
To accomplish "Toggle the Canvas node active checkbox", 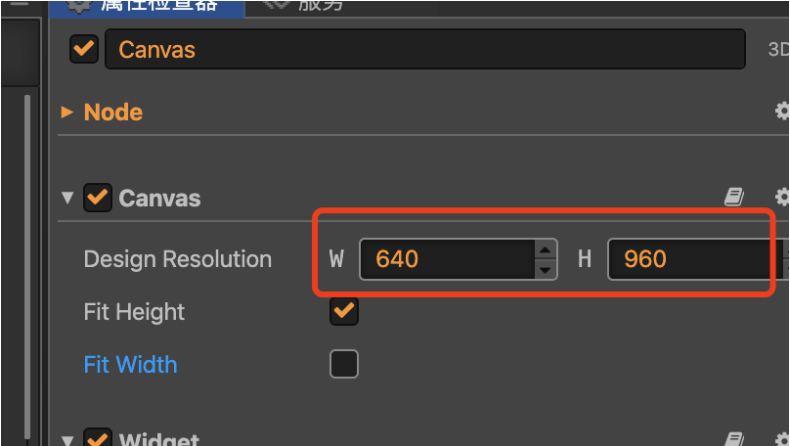I will coord(84,49).
